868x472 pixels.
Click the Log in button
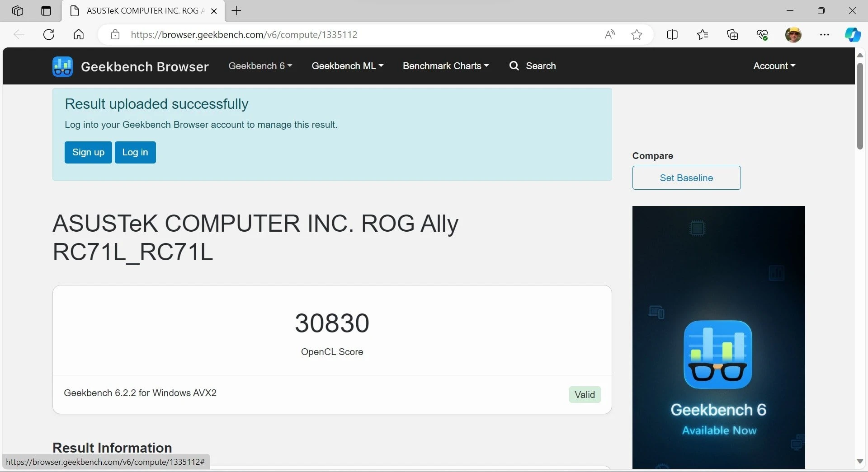(x=135, y=152)
